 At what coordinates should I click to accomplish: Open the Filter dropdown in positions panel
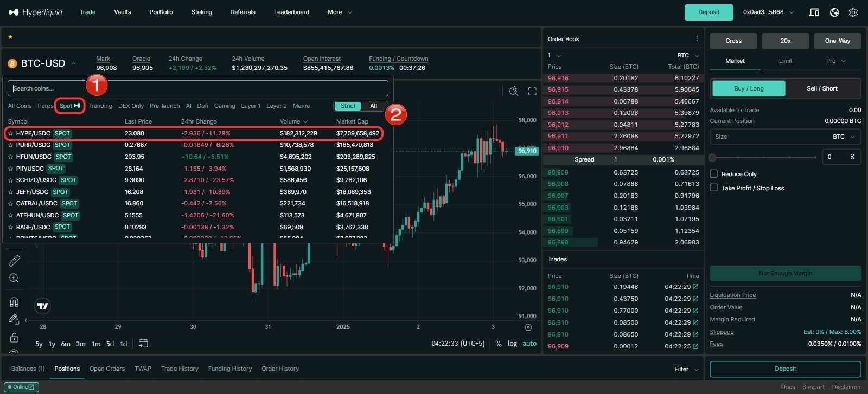[686, 369]
